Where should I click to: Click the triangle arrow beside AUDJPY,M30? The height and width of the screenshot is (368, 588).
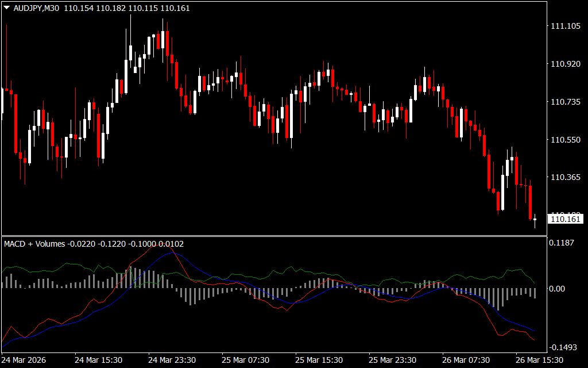point(7,9)
